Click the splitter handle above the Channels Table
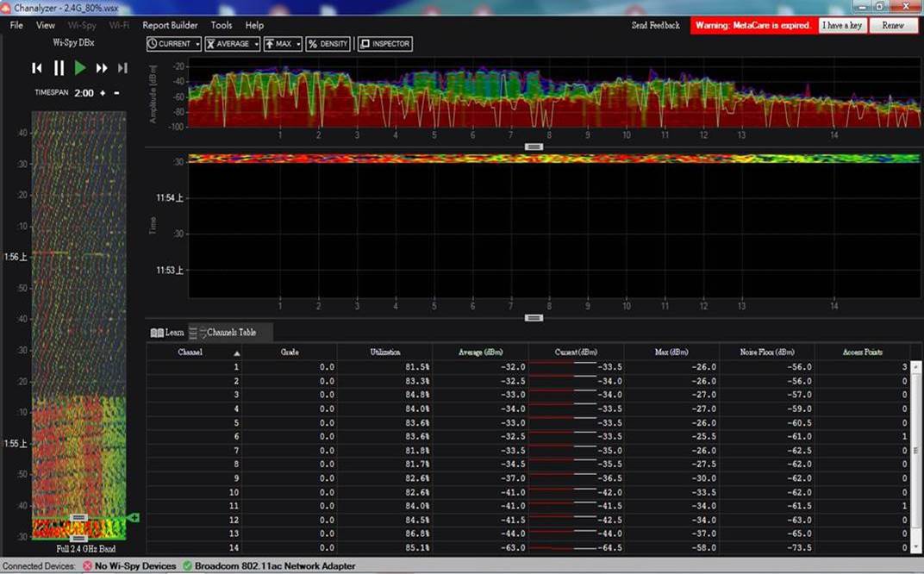Viewport: 924px width, 574px height. coord(534,318)
